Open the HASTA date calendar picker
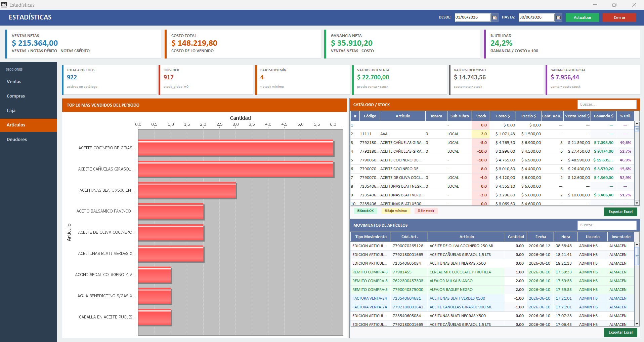This screenshot has width=644, height=342. [558, 17]
